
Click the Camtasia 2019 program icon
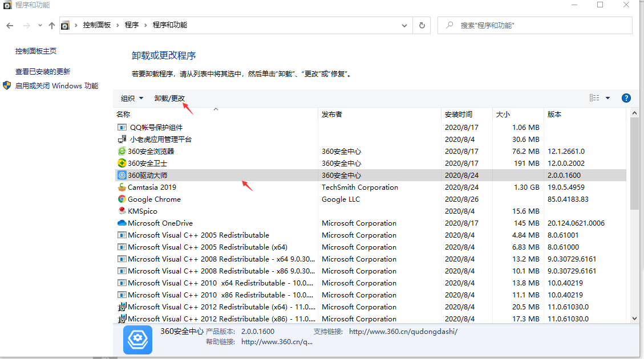(x=121, y=187)
